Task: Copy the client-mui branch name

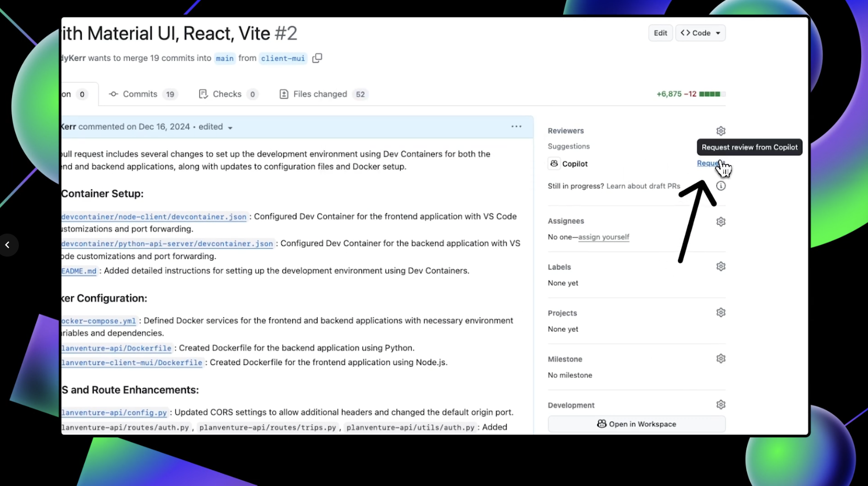Action: [x=317, y=58]
